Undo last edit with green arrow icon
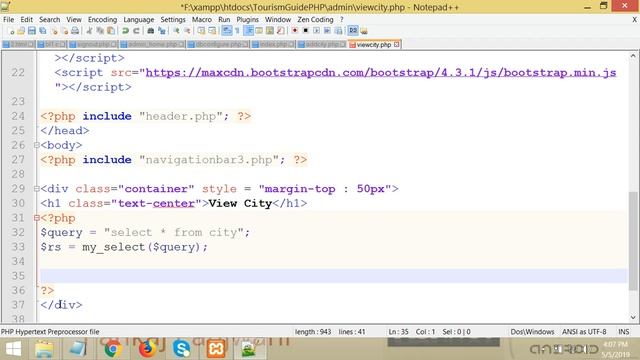The width and height of the screenshot is (640, 360). pyautogui.click(x=125, y=31)
